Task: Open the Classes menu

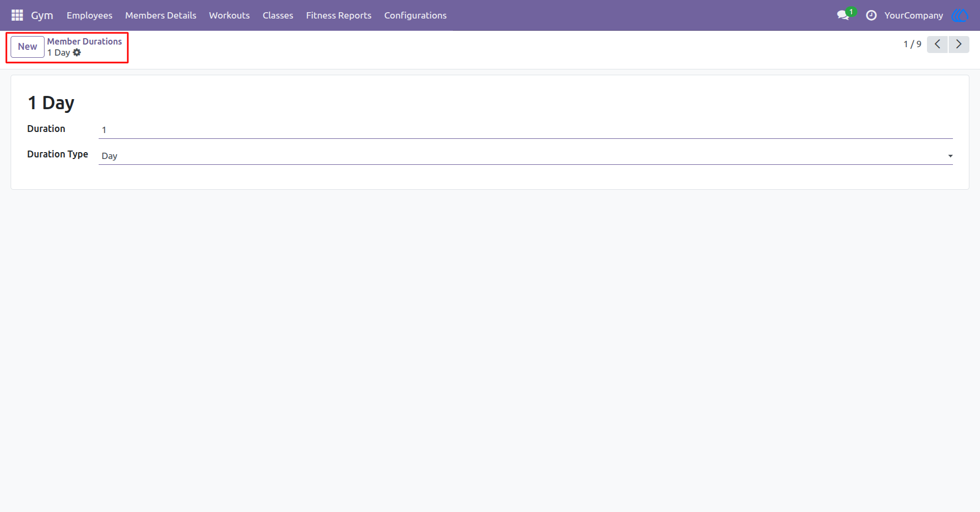Action: coord(278,15)
